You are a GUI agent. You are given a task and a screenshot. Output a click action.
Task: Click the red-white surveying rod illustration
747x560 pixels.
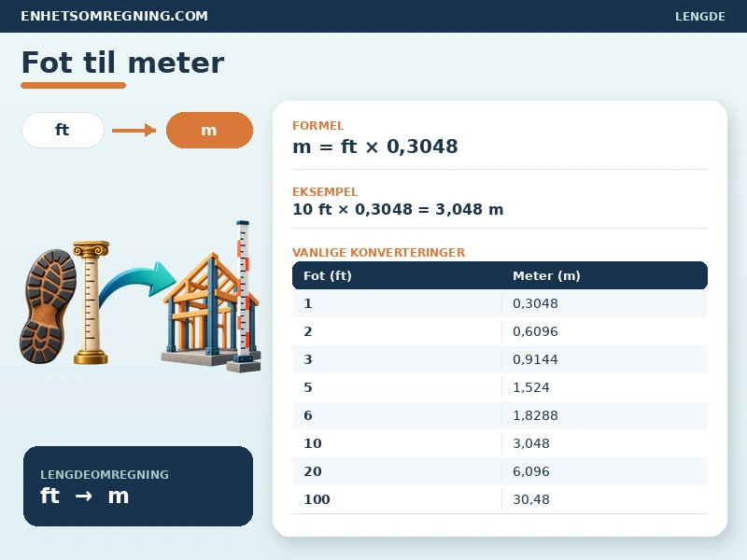click(x=244, y=295)
